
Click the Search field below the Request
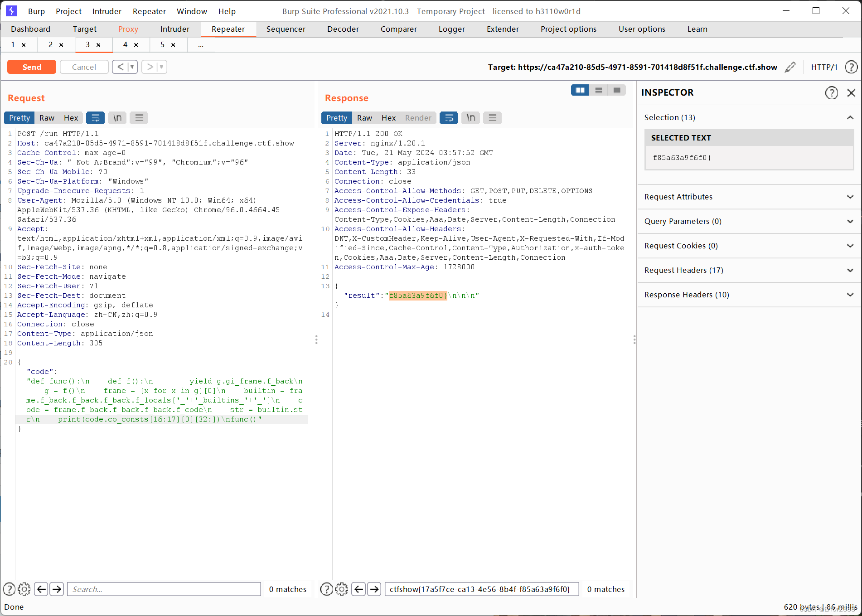(x=163, y=589)
